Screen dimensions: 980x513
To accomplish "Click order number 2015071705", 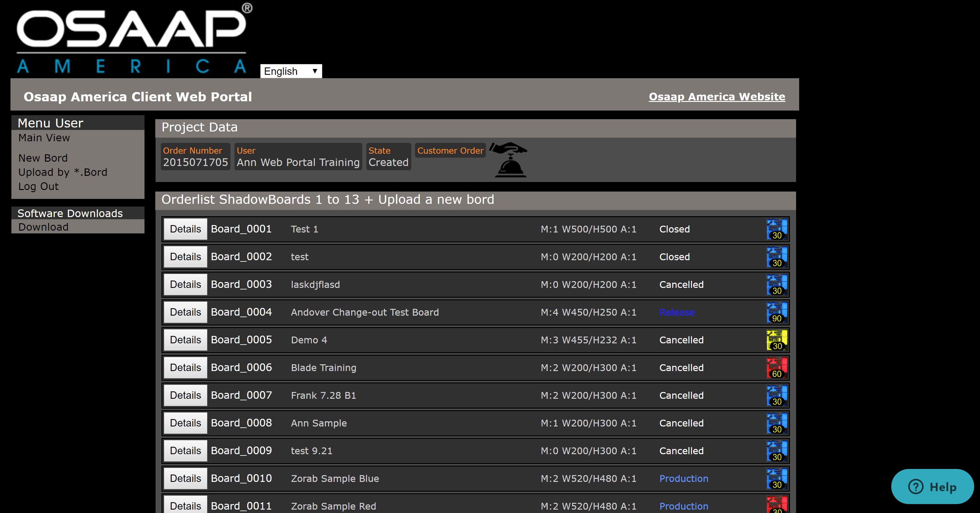I will pos(196,162).
